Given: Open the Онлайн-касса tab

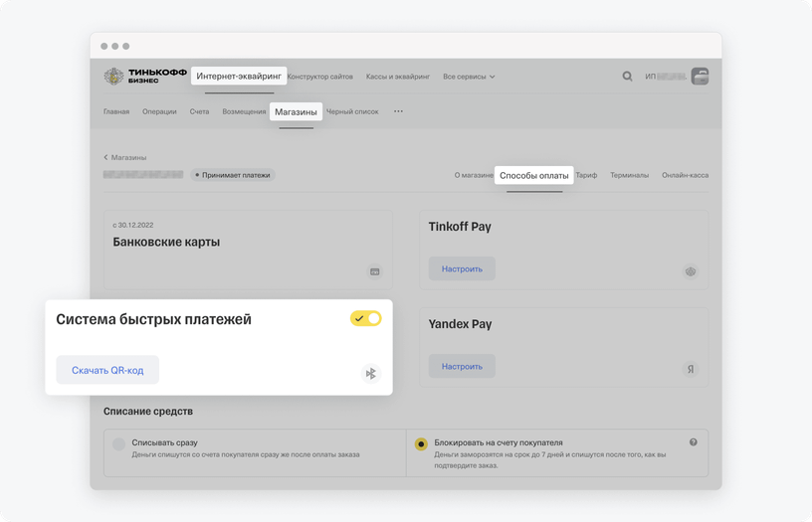Looking at the screenshot, I should [685, 175].
